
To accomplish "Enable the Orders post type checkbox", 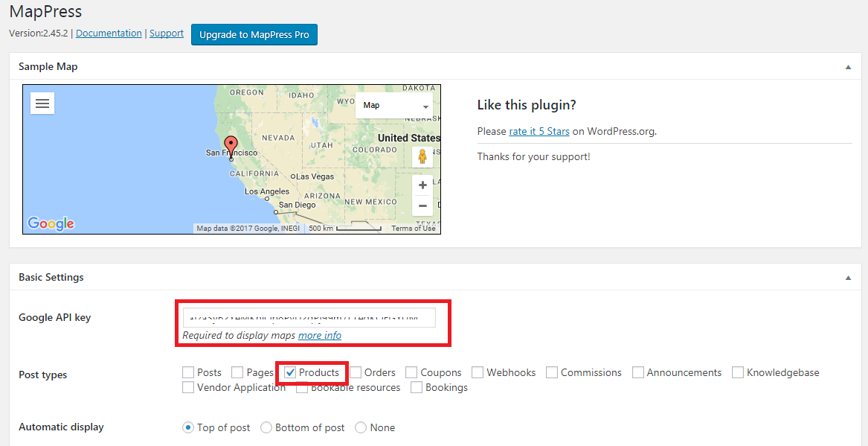I will click(x=356, y=372).
